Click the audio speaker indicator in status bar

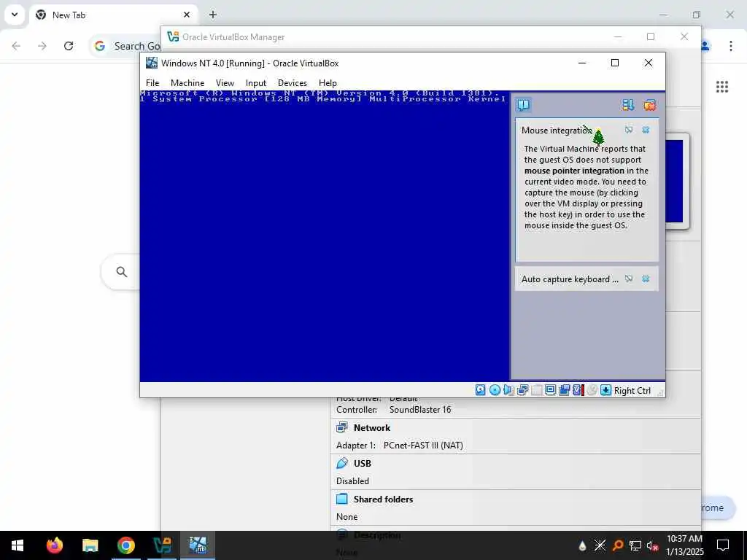pos(508,390)
